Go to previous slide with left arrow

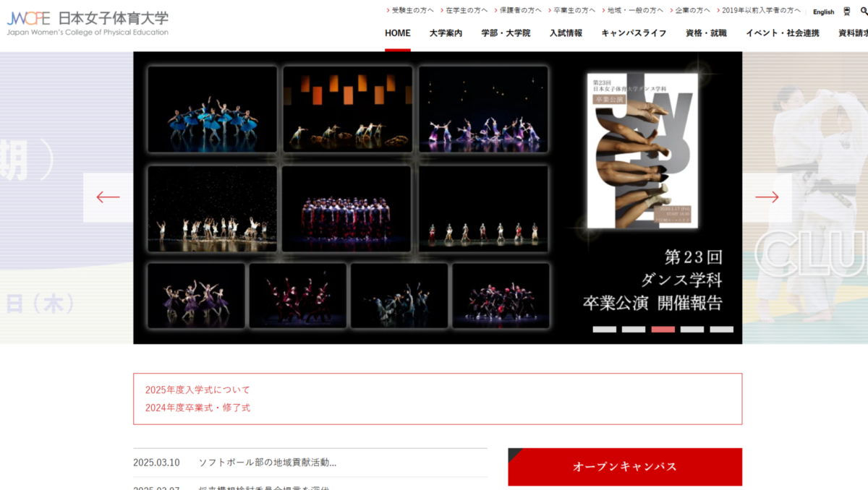108,197
